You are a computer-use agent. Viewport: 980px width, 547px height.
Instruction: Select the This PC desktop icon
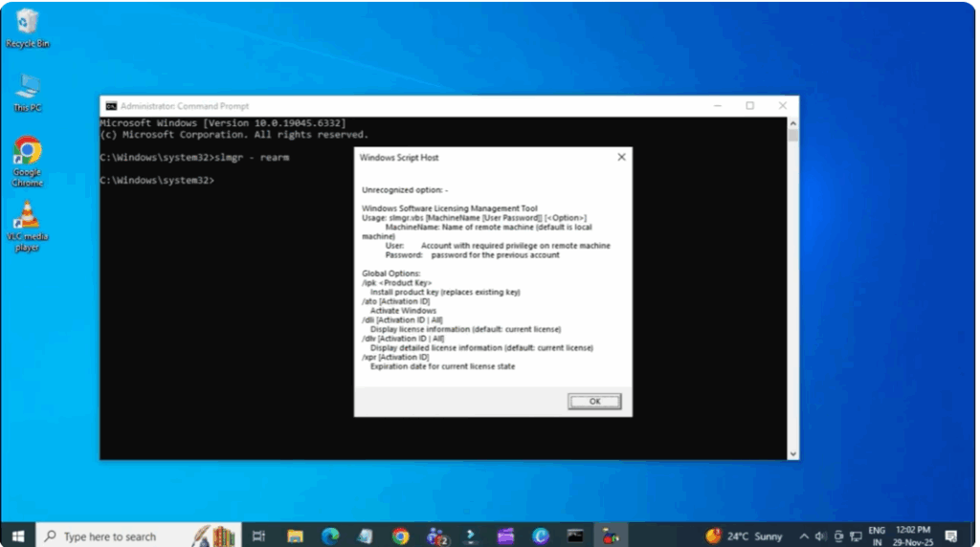pyautogui.click(x=27, y=93)
